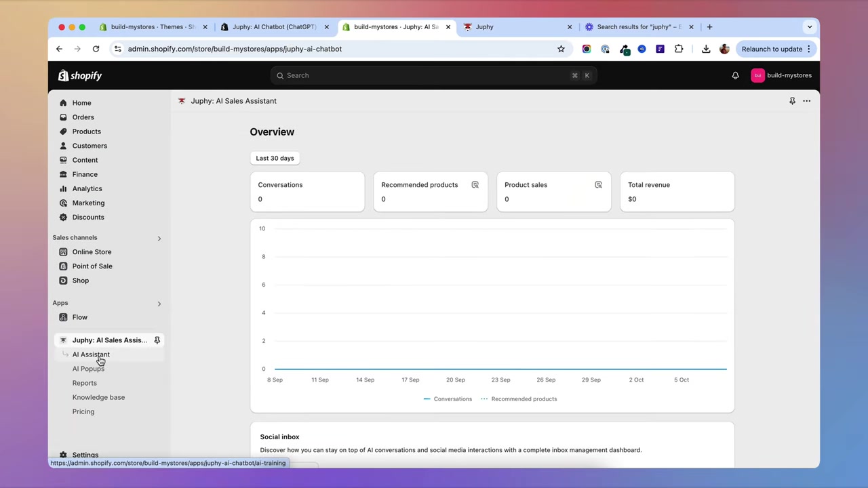Bookmark this page with star icon
This screenshot has height=488, width=868.
point(561,49)
